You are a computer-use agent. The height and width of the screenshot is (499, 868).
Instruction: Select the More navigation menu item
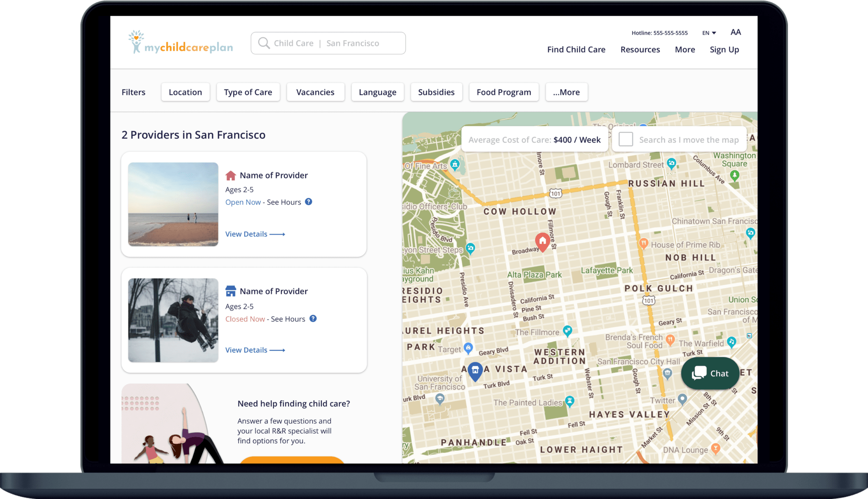tap(684, 49)
